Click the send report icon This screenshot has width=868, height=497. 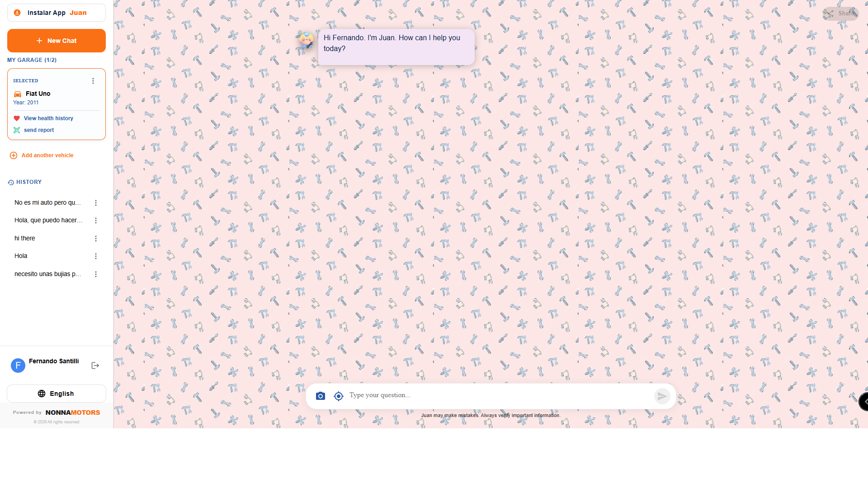click(x=17, y=130)
